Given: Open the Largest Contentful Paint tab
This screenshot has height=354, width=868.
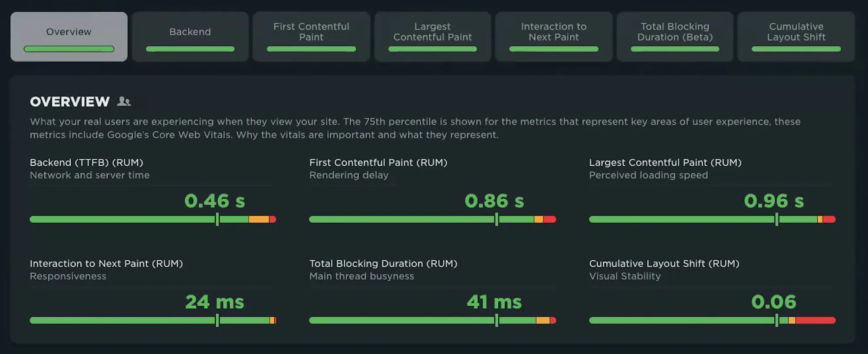Looking at the screenshot, I should click(432, 36).
